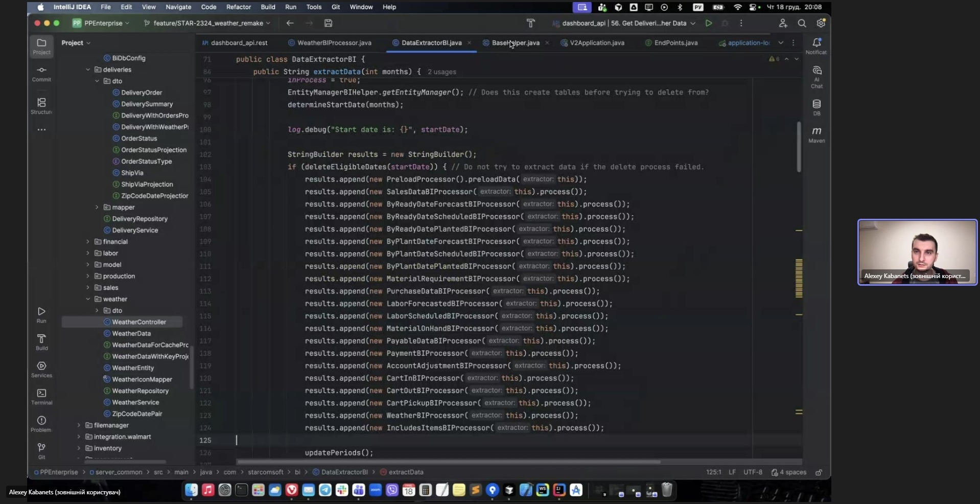This screenshot has height=504, width=980.
Task: Open the Terminal tool window
Action: 41,396
